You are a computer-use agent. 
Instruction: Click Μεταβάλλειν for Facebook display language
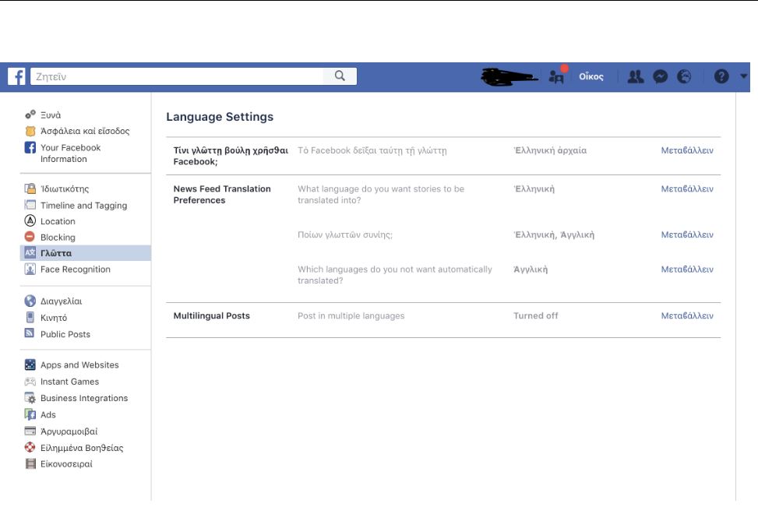click(x=687, y=150)
